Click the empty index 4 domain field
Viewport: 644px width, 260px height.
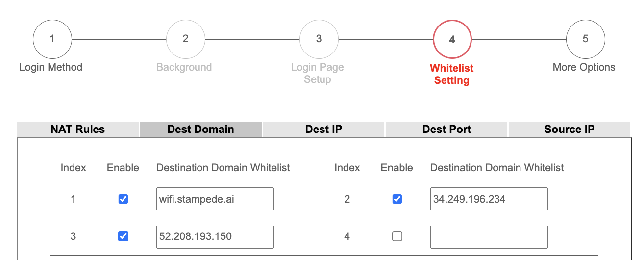tap(489, 236)
